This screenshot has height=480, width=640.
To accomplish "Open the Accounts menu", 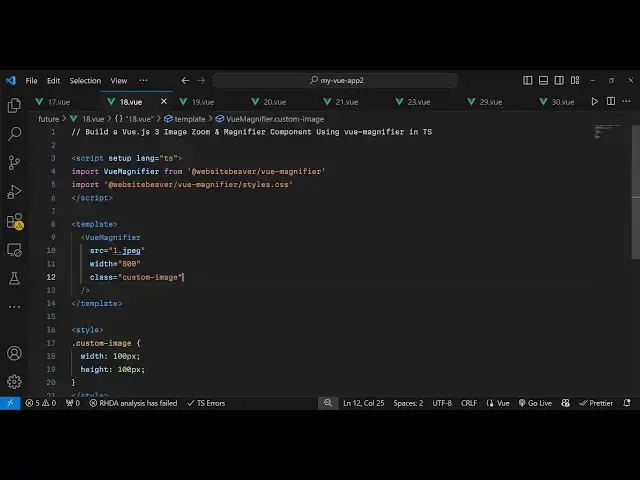I will pos(14,353).
